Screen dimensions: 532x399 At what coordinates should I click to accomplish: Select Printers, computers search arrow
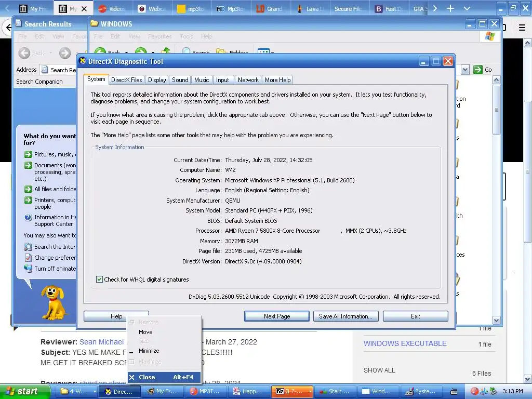tap(28, 200)
